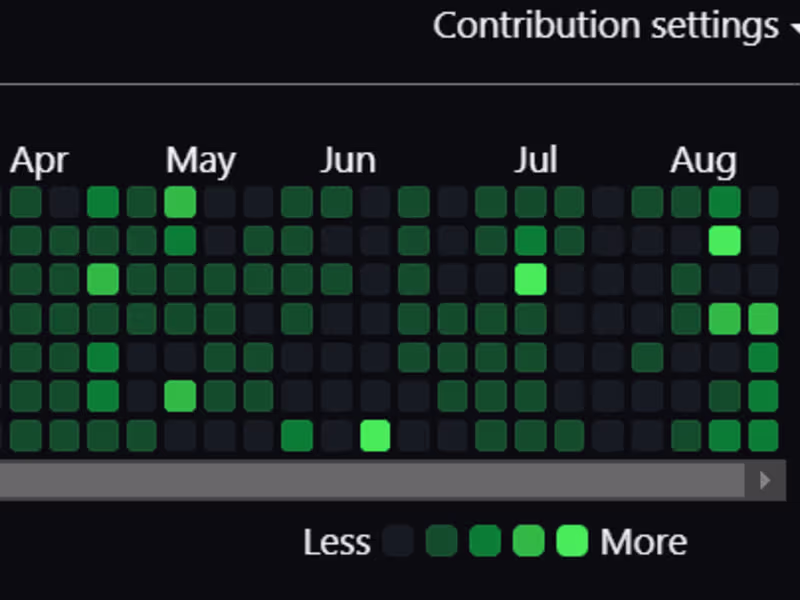Click the Apr month label

pos(39,160)
